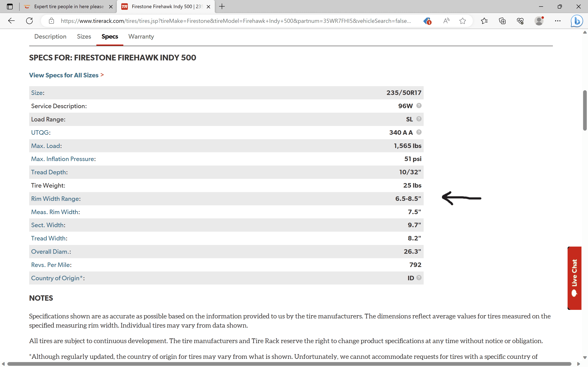The image size is (588, 367).
Task: Switch to the Warranty tab
Action: pos(141,36)
